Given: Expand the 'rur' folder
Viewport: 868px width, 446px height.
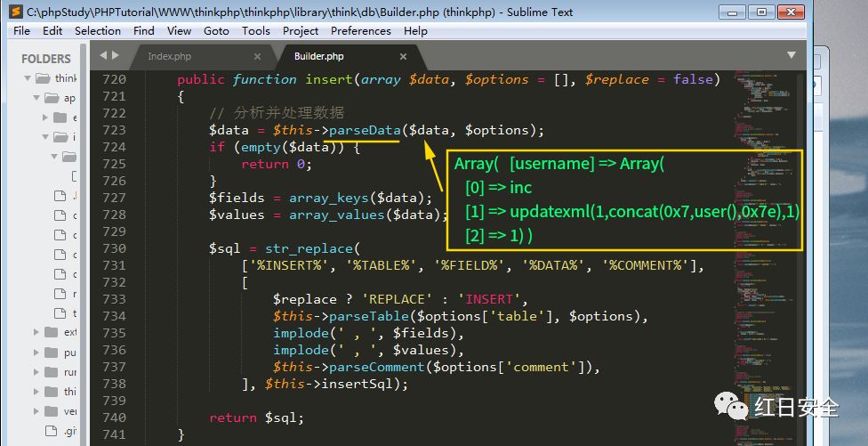Looking at the screenshot, I should [x=36, y=372].
